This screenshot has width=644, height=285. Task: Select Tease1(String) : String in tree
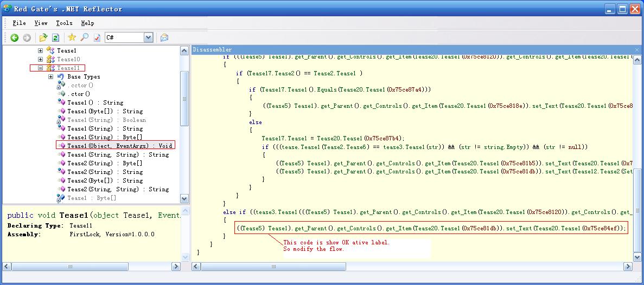[x=105, y=128]
